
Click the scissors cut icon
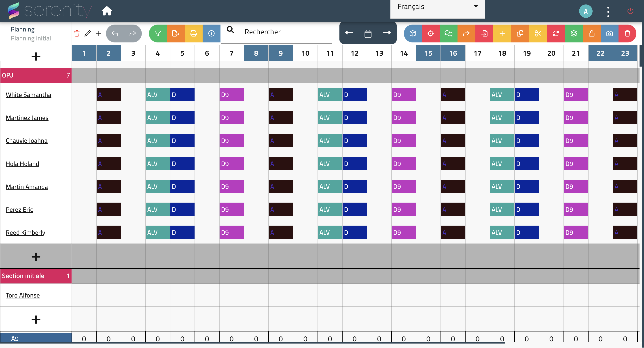[538, 34]
